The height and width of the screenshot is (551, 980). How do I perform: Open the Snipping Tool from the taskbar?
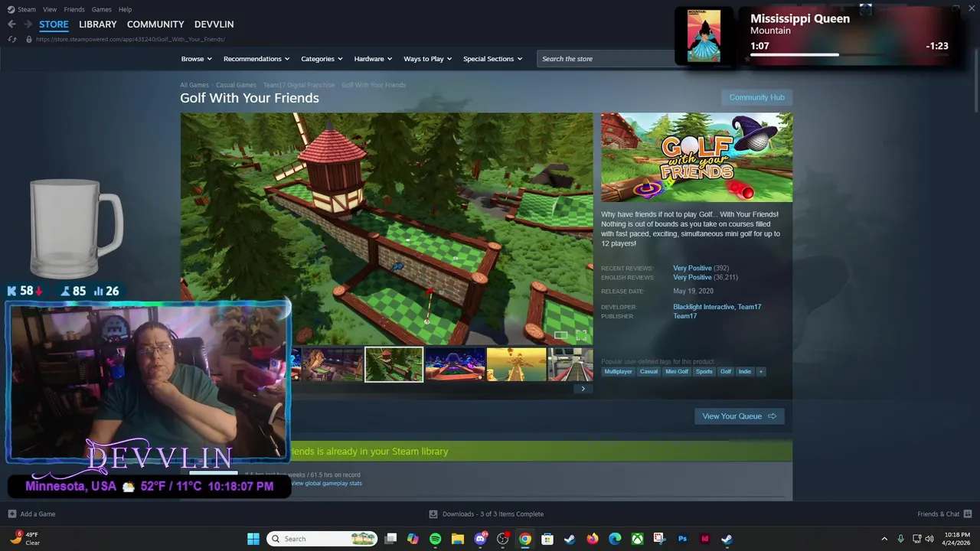(659, 539)
